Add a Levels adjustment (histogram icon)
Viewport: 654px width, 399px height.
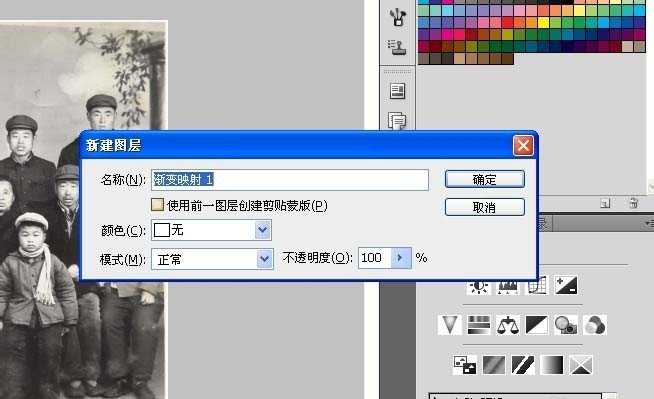[508, 285]
